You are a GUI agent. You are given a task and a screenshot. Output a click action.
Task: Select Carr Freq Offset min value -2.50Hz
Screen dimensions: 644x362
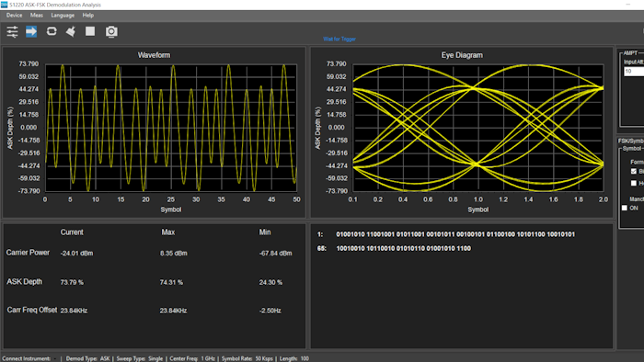(x=270, y=311)
